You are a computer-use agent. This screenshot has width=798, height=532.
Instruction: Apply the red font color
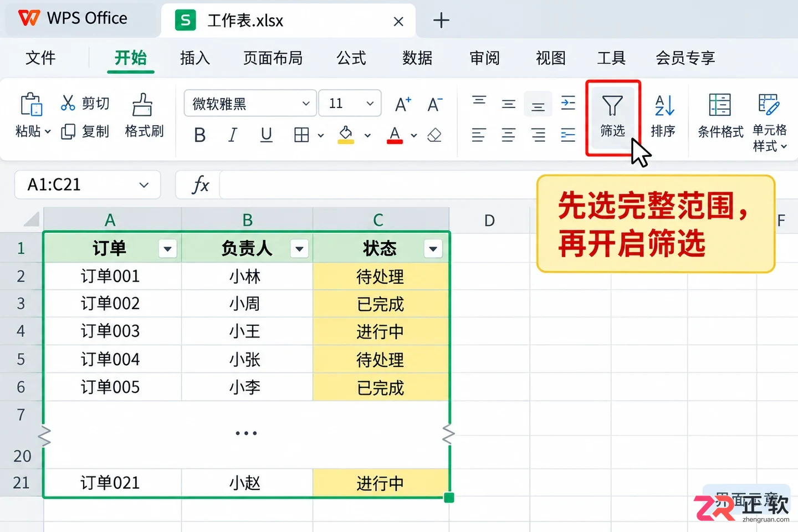pyautogui.click(x=395, y=135)
